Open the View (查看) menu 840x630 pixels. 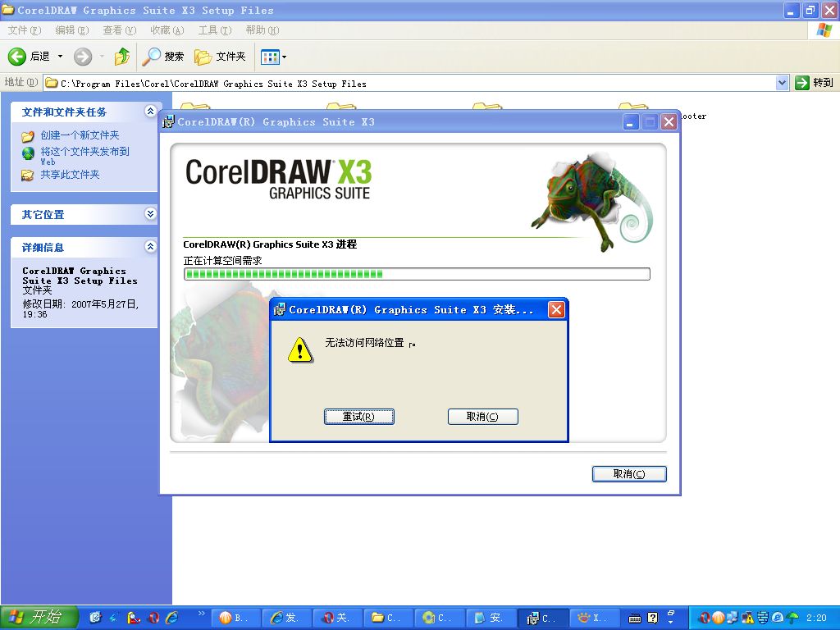point(120,30)
